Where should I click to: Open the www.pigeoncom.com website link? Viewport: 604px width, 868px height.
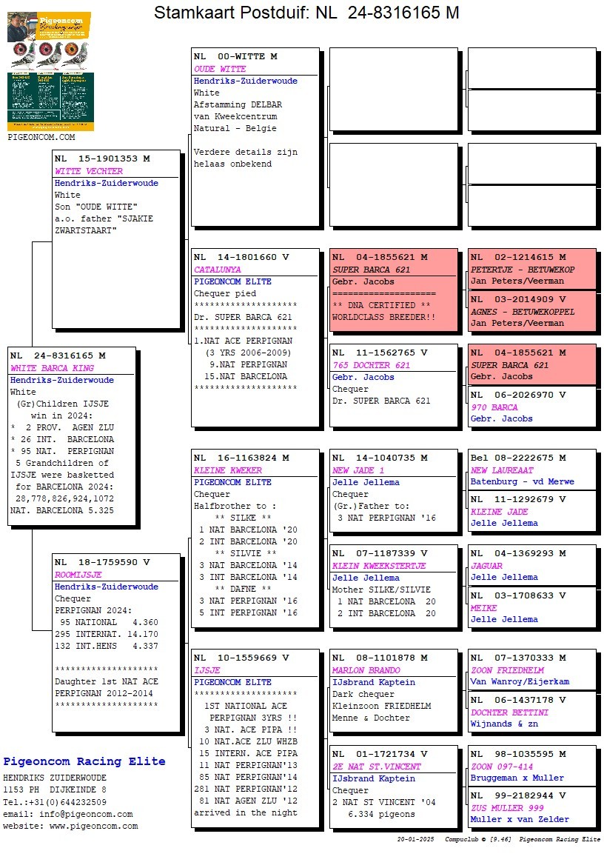coord(93,826)
